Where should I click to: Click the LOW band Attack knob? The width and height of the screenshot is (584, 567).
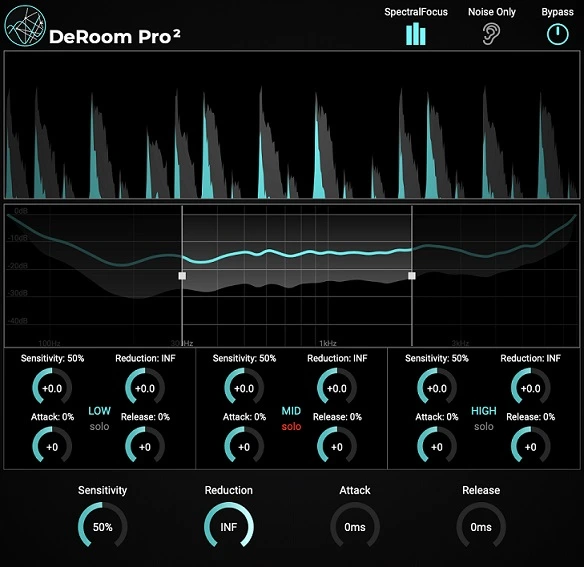52,445
